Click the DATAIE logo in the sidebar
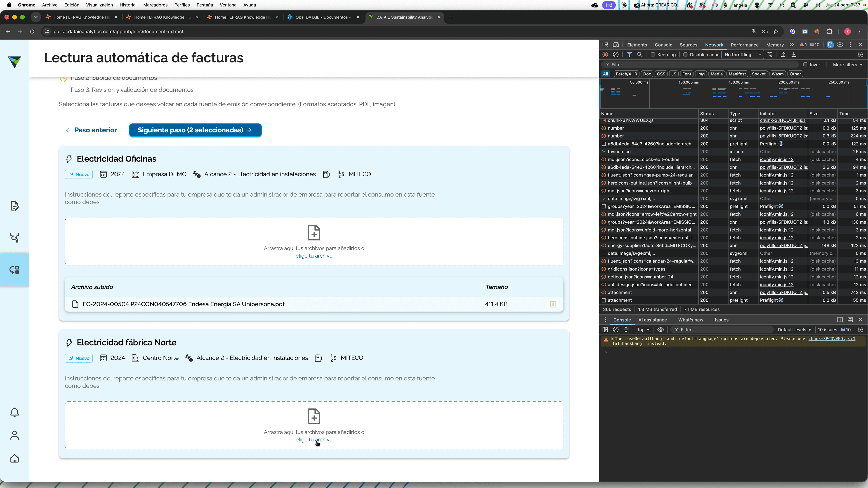This screenshot has width=868, height=488. (x=14, y=62)
